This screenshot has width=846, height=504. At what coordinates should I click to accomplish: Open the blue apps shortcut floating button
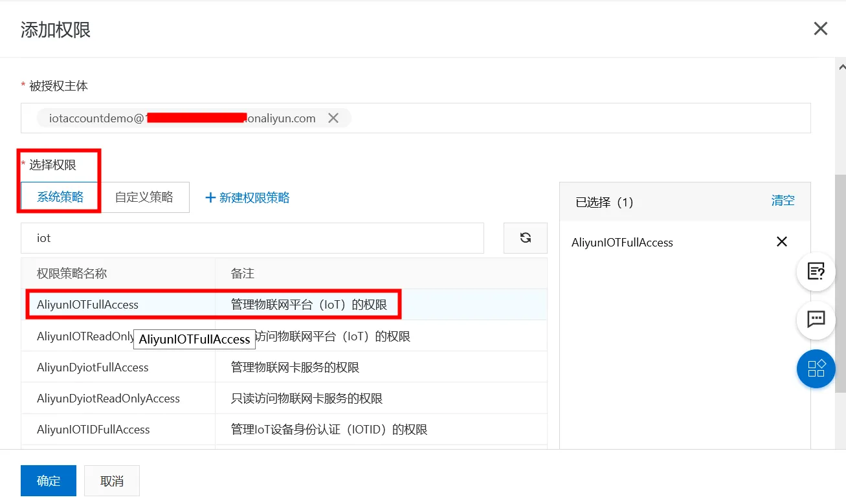(x=816, y=368)
